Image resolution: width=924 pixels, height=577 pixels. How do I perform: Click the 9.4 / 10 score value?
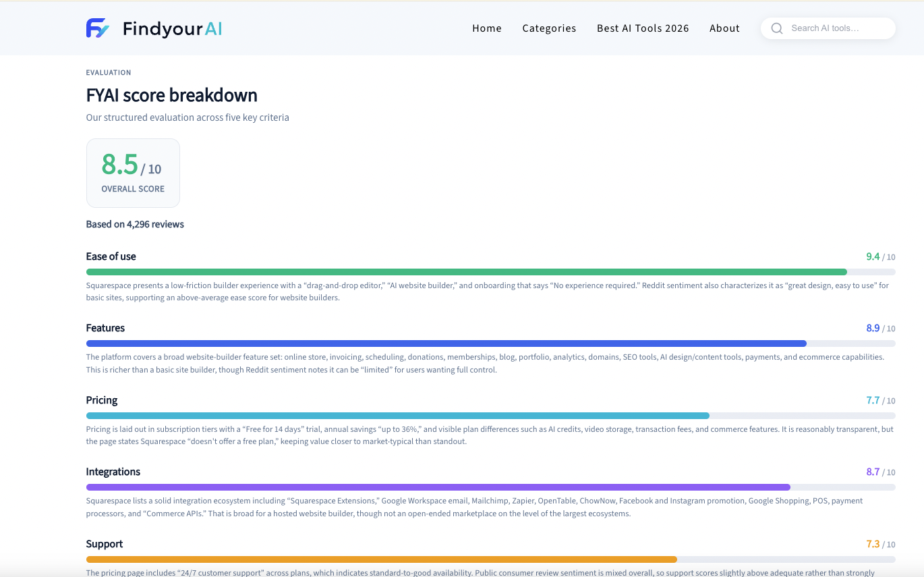point(881,256)
